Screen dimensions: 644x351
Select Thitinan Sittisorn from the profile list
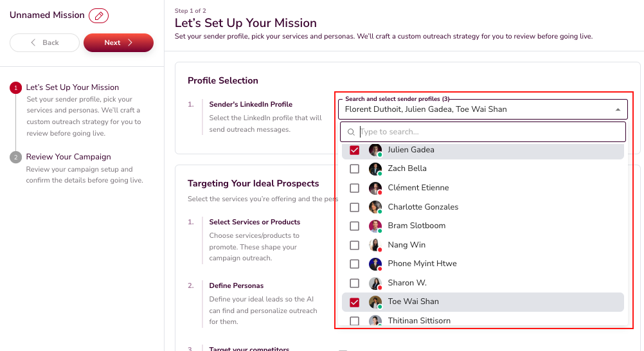coord(418,320)
